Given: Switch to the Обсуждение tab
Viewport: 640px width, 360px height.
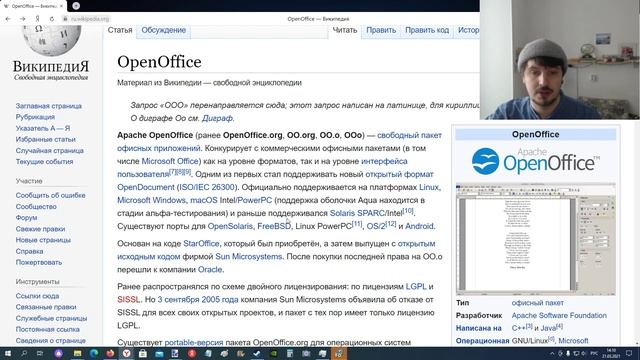Looking at the screenshot, I should (164, 30).
